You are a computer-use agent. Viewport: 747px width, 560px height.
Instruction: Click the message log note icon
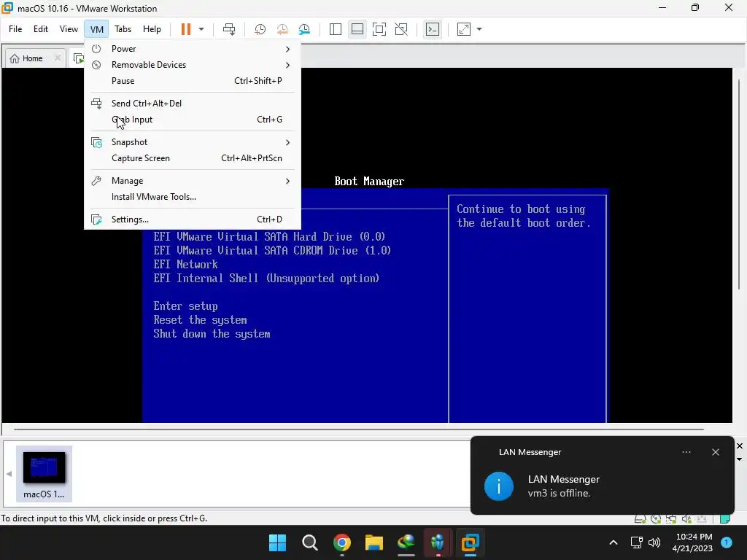(725, 519)
